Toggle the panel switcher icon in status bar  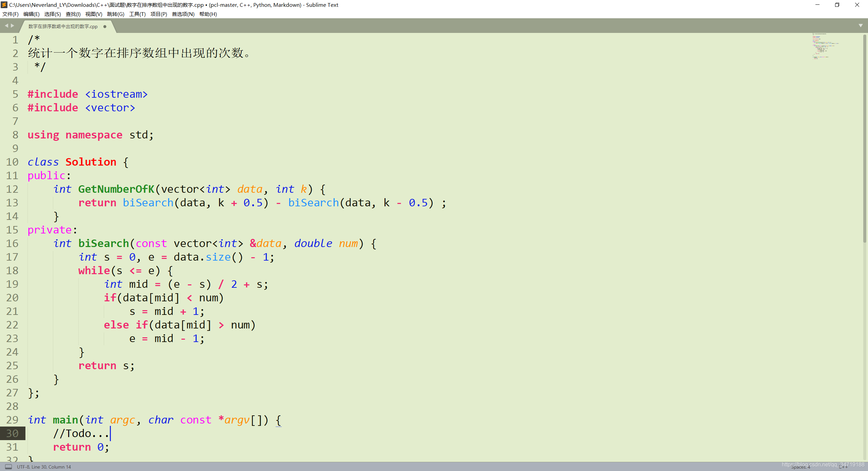8,467
